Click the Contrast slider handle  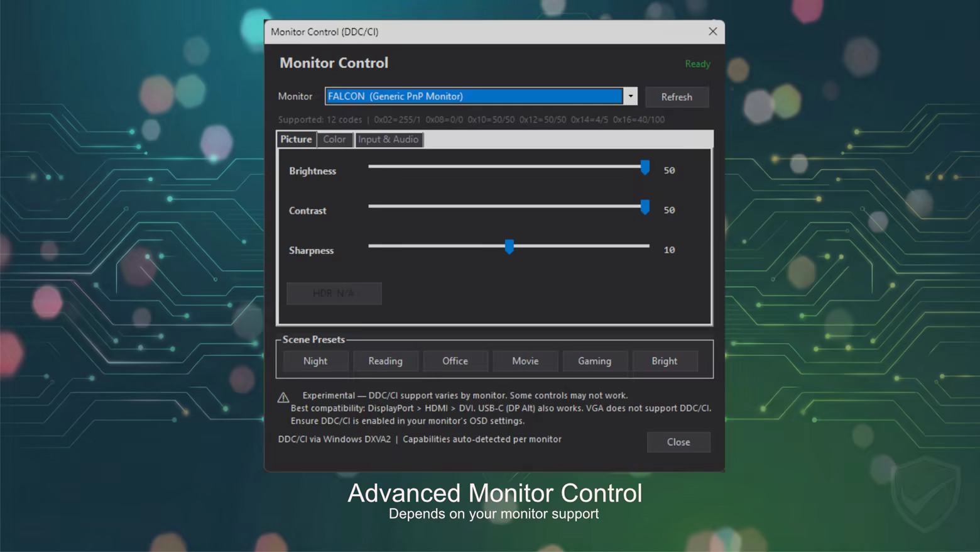pos(645,207)
